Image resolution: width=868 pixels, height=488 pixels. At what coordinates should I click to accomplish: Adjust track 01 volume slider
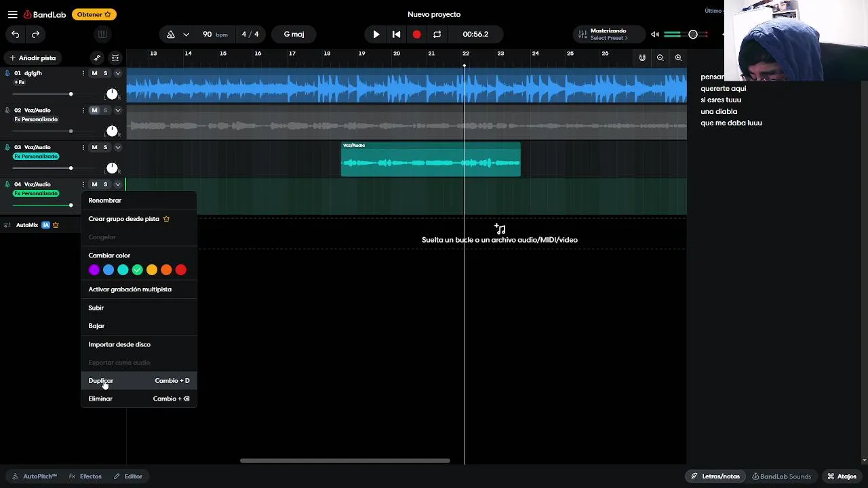[x=71, y=94]
